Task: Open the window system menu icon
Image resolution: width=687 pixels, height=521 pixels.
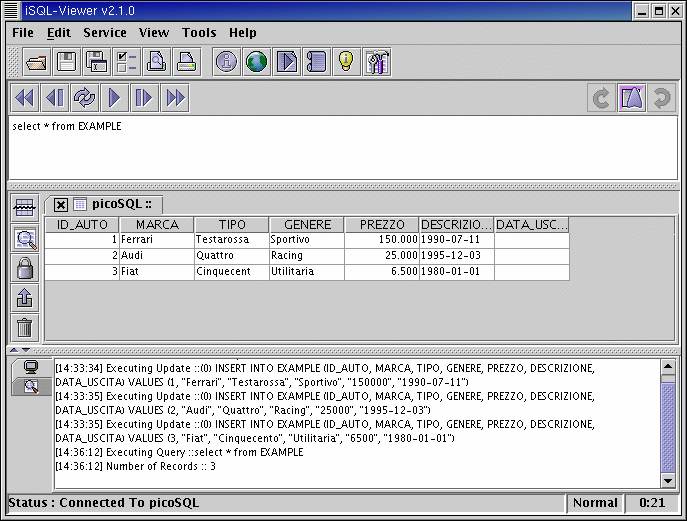Action: tap(11, 11)
